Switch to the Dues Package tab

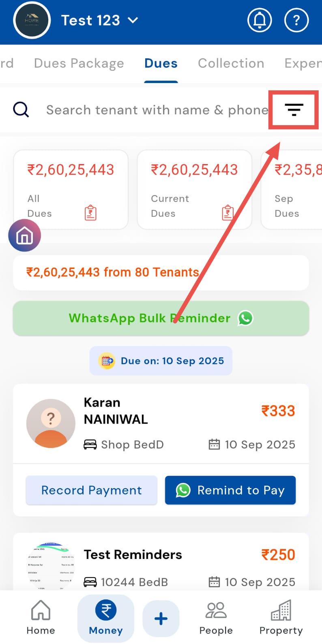click(79, 63)
